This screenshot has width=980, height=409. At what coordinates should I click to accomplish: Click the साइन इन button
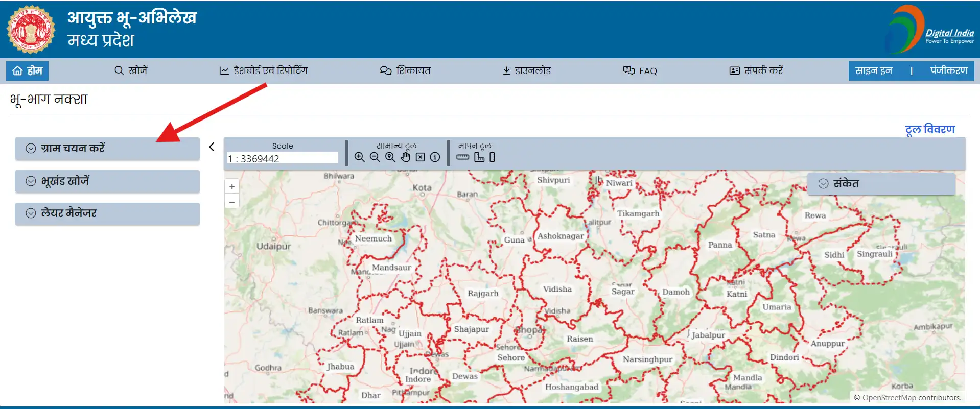[x=874, y=71]
